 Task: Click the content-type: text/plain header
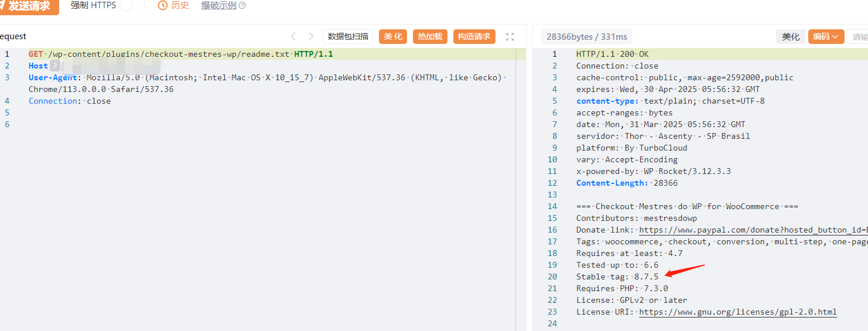pos(671,101)
